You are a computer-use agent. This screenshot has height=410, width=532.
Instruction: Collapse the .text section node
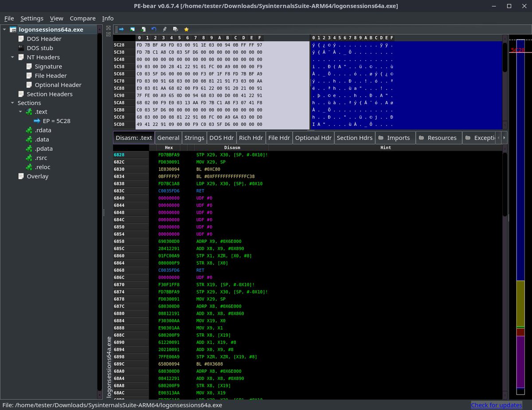click(x=20, y=112)
